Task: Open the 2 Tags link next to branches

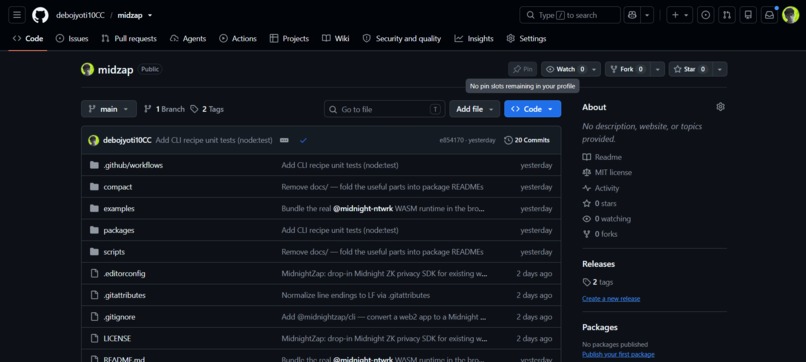Action: pos(207,109)
